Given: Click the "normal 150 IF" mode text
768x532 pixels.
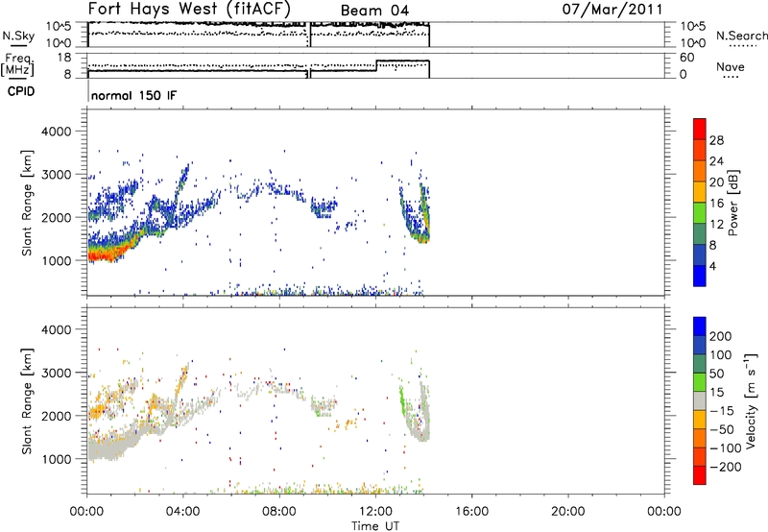Looking at the screenshot, I should tap(133, 95).
